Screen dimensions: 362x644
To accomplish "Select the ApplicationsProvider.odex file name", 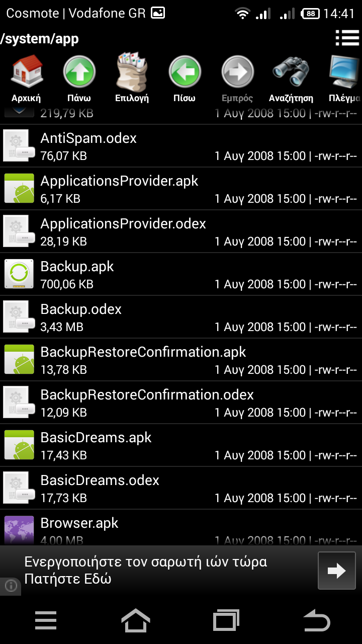I will (123, 224).
